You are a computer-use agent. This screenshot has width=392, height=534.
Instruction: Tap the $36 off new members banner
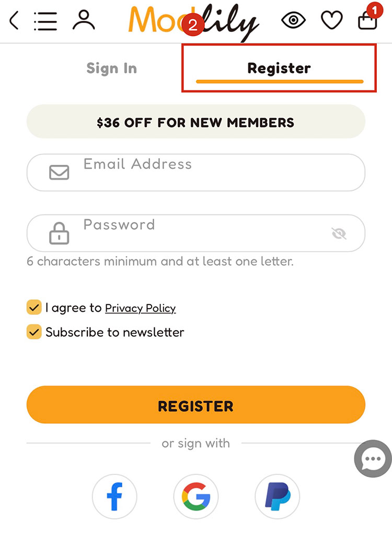196,122
